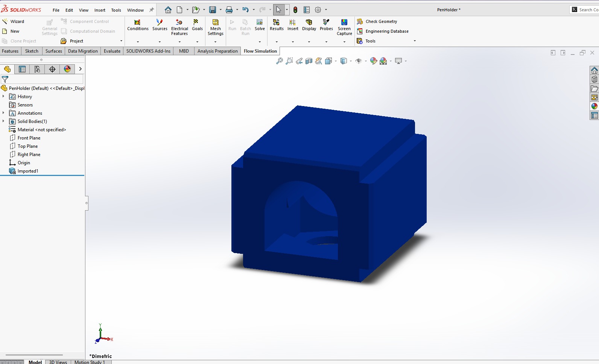
Task: Toggle the rebuild traffic light icon
Action: [295, 10]
